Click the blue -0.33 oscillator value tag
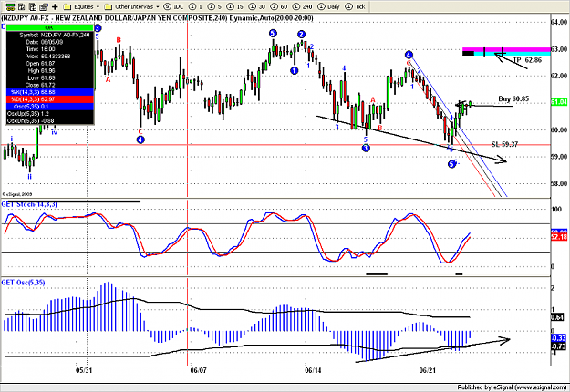The width and height of the screenshot is (570, 392). tap(559, 338)
